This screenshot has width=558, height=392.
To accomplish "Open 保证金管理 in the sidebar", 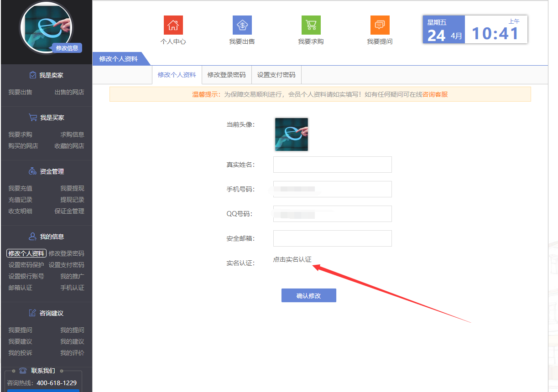I will point(69,211).
